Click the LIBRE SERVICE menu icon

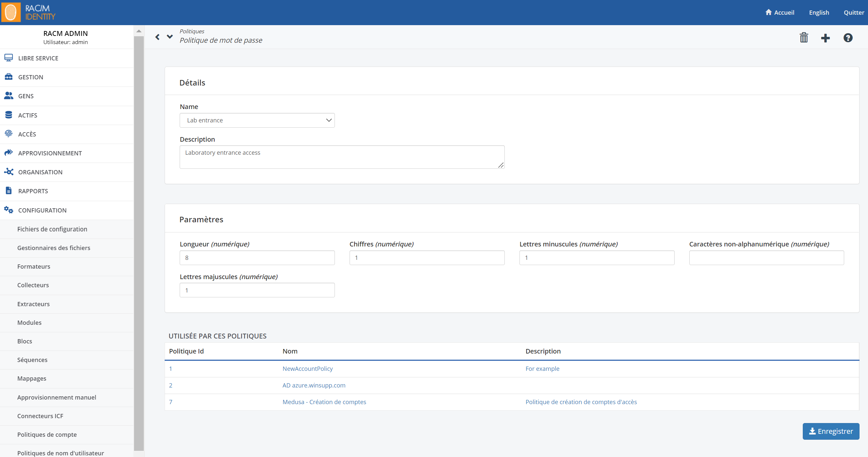tap(8, 57)
